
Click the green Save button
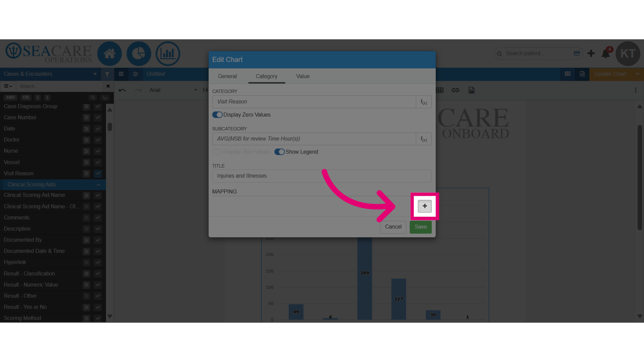[x=421, y=227]
